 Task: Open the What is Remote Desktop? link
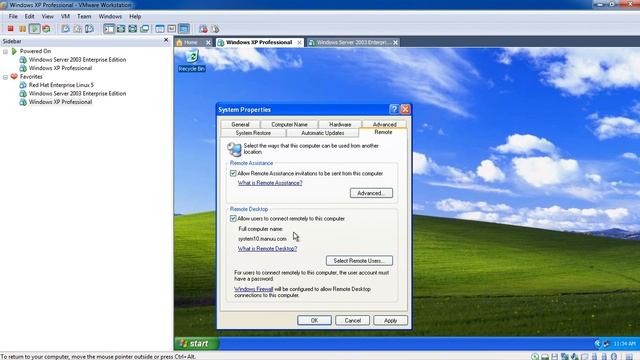tap(267, 249)
